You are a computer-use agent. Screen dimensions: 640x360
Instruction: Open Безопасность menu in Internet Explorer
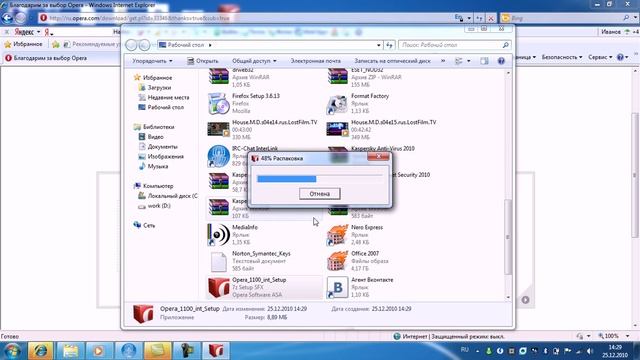point(562,57)
